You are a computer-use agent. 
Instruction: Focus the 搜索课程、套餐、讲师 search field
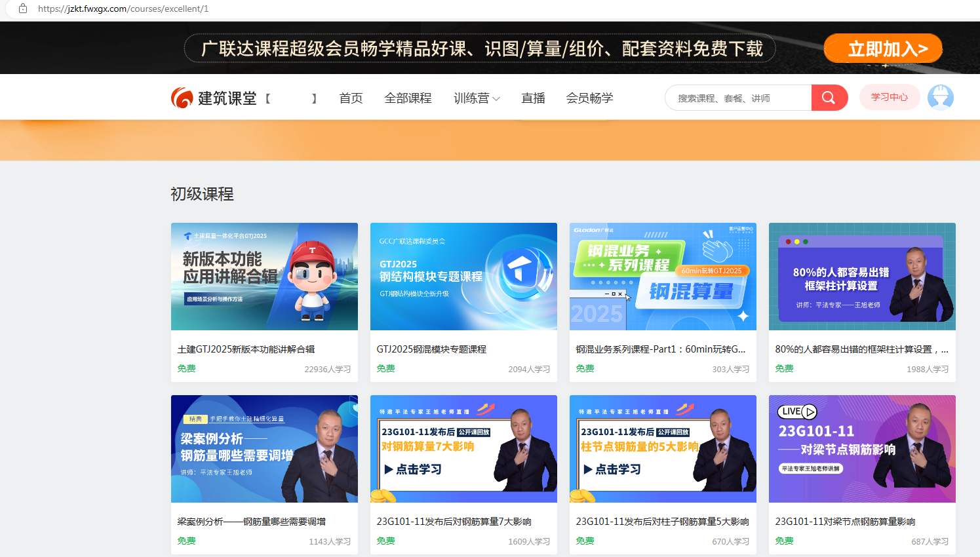pos(738,98)
